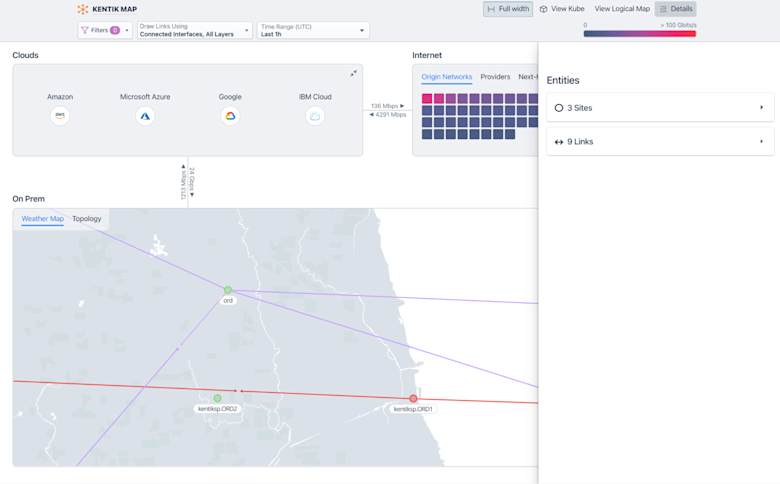Select the Providers tab
The height and width of the screenshot is (484, 780).
click(x=495, y=77)
